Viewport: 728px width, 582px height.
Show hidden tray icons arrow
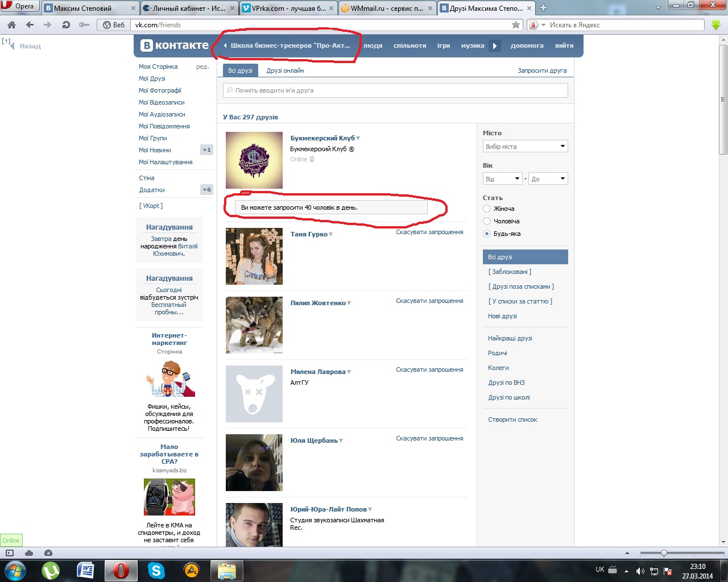tap(626, 571)
